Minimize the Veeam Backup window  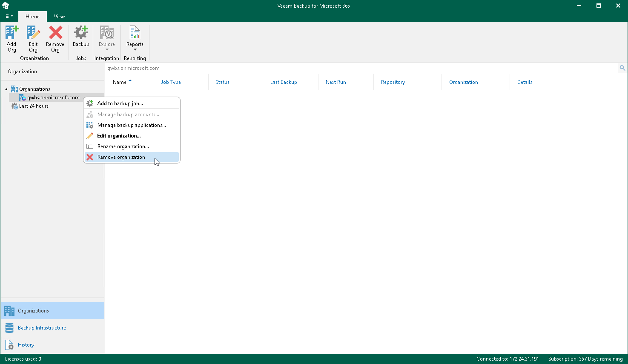tap(579, 6)
